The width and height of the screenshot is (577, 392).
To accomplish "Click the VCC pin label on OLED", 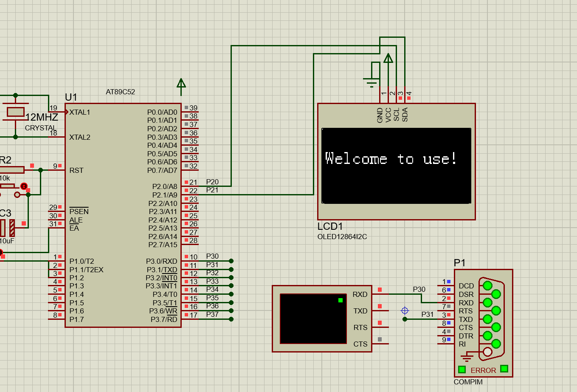I will click(388, 115).
